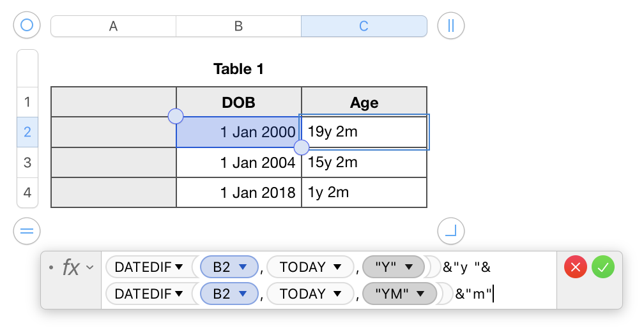644x328 pixels.
Task: Click the DOB cell 1 Jan 2004
Action: 238,163
